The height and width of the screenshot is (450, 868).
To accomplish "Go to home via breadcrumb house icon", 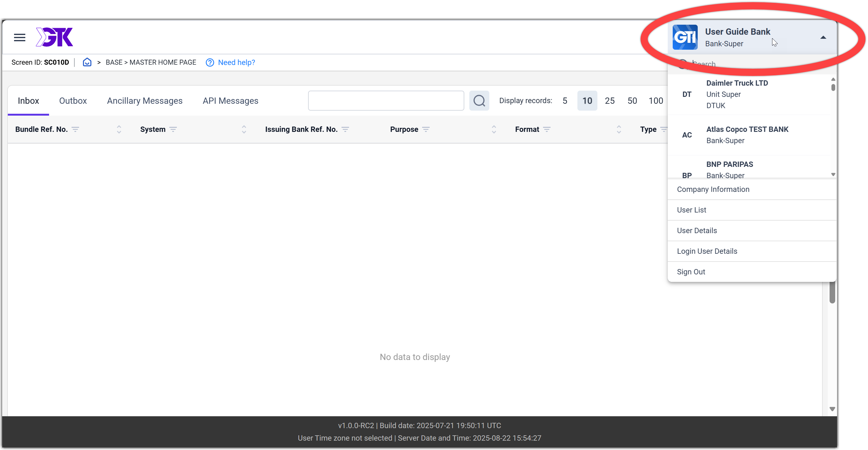I will pos(87,62).
